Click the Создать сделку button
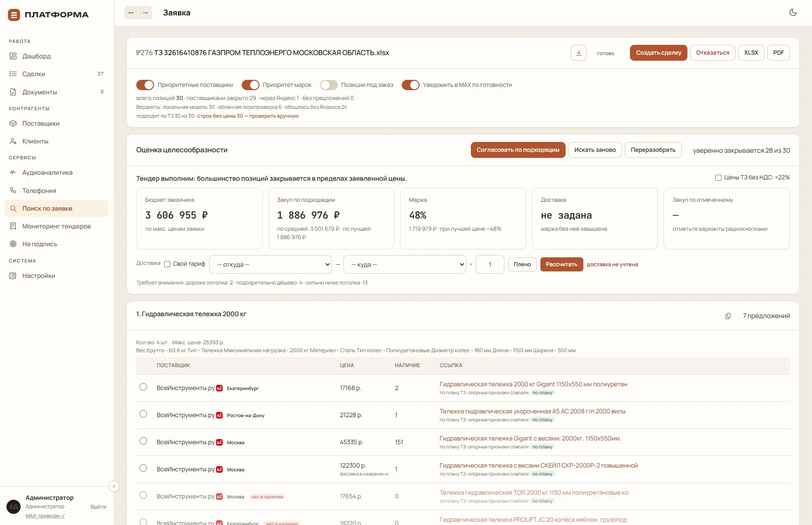Image resolution: width=812 pixels, height=525 pixels. click(658, 53)
